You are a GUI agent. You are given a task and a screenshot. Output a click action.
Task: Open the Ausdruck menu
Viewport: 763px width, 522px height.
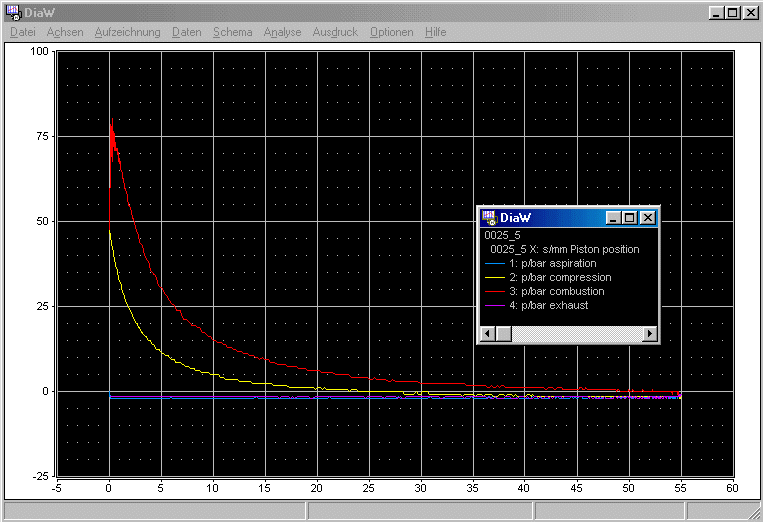pos(334,32)
